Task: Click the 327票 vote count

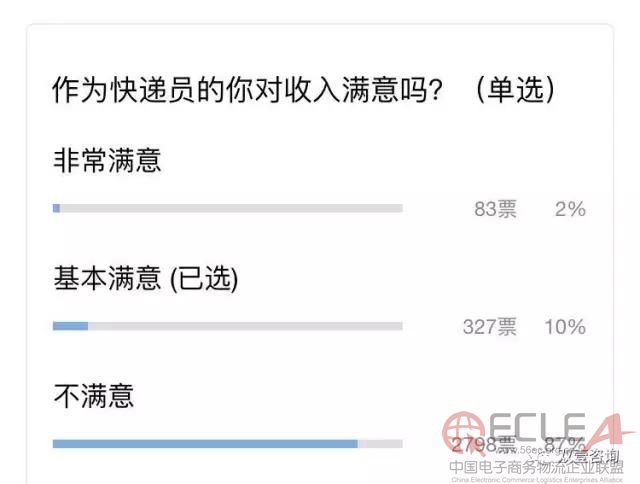Action: click(x=489, y=327)
